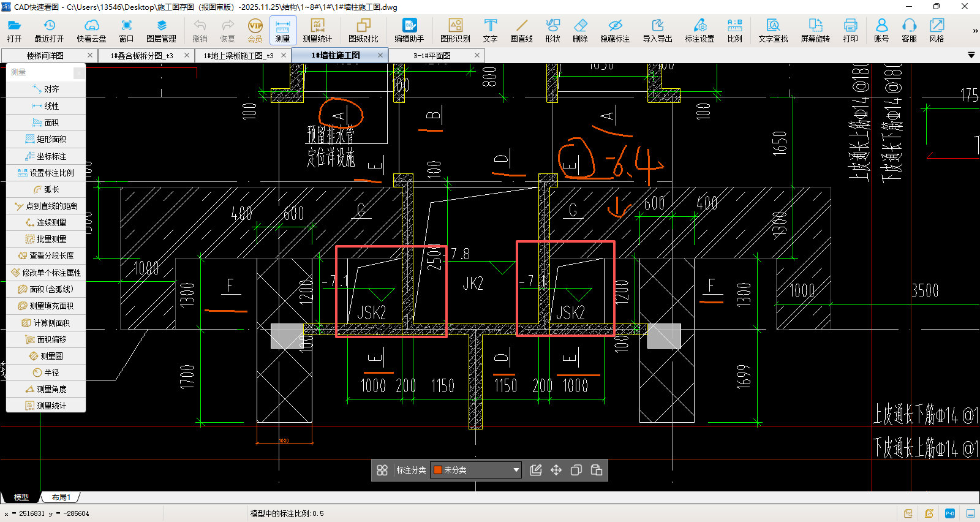Click the 隐藏标注 hide annotations icon
980x522 pixels.
(x=615, y=30)
